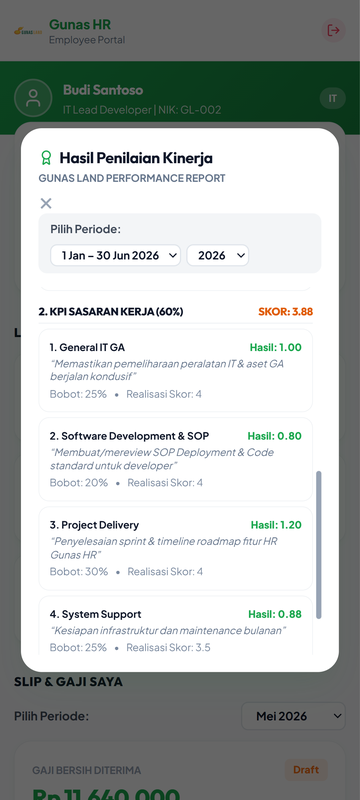Image resolution: width=360 pixels, height=800 pixels.
Task: Click the Budi Santoso profile avatar icon
Action: click(33, 98)
